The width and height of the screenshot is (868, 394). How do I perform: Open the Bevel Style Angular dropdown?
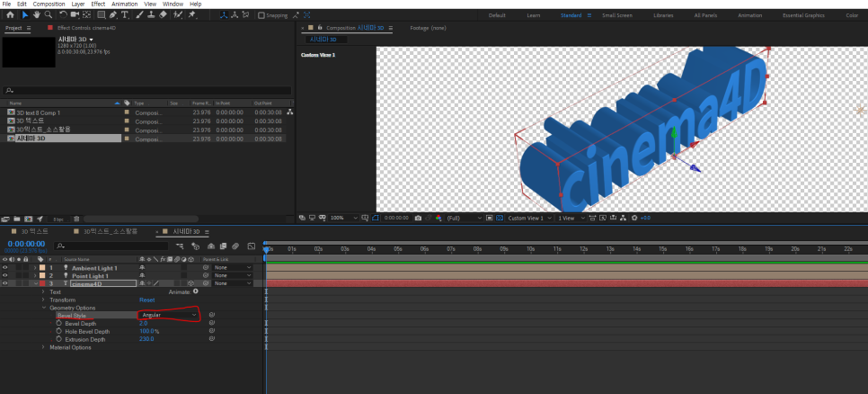tap(168, 315)
